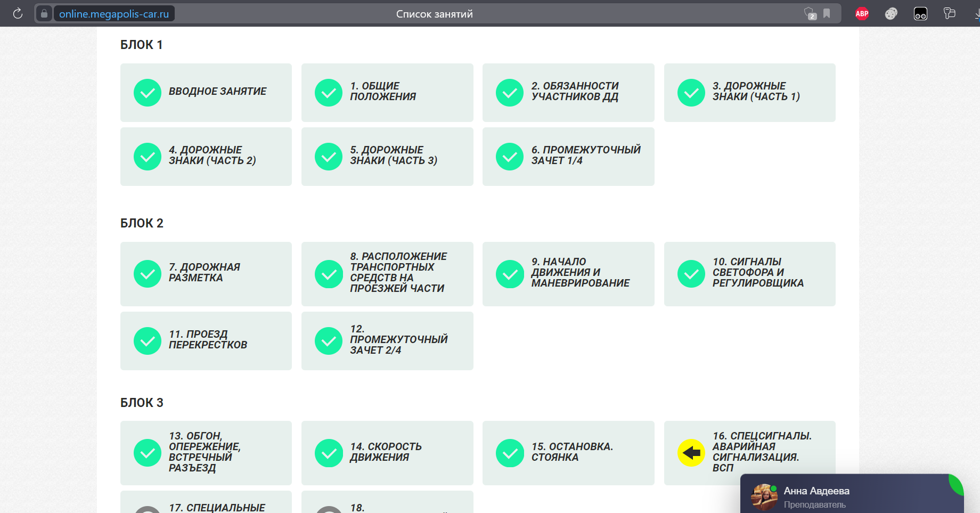
Task: Click the password manager key icon
Action: [949, 14]
